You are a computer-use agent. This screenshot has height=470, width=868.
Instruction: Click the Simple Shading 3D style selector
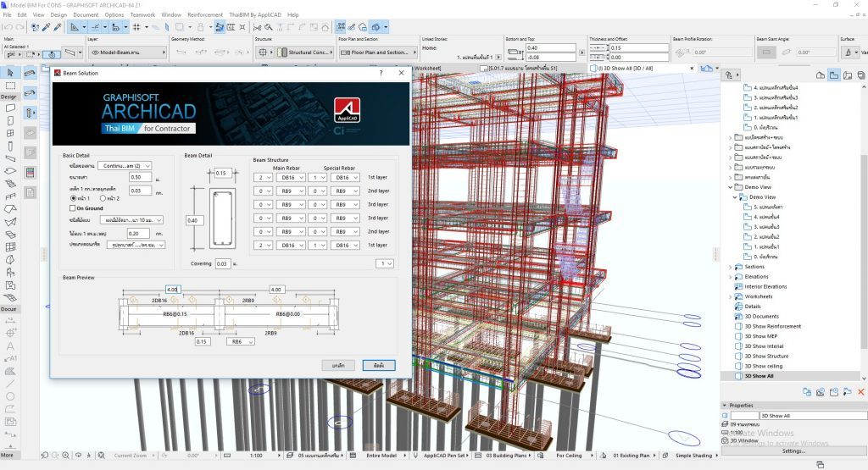pos(694,456)
